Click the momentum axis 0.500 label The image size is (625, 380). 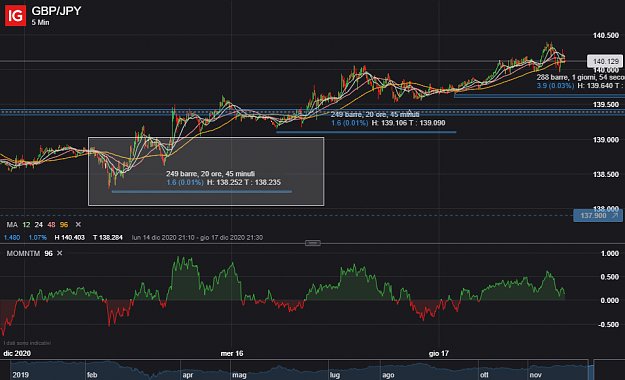[x=610, y=277]
